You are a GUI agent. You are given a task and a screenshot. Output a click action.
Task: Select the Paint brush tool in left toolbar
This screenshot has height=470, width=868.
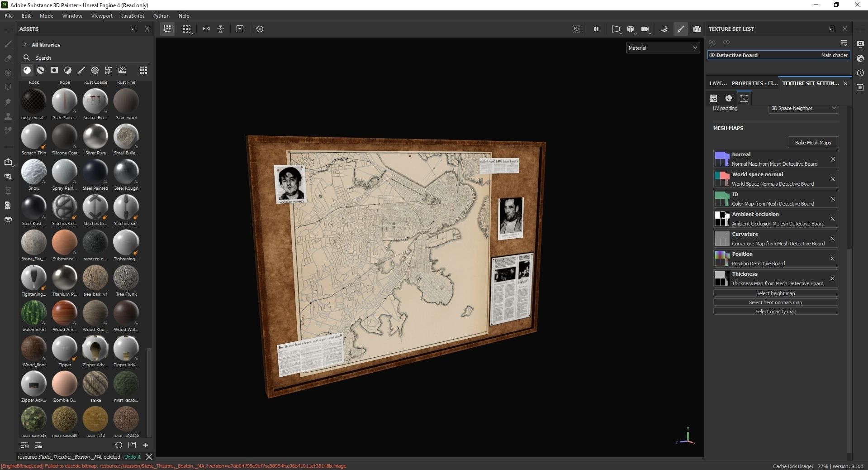8,44
